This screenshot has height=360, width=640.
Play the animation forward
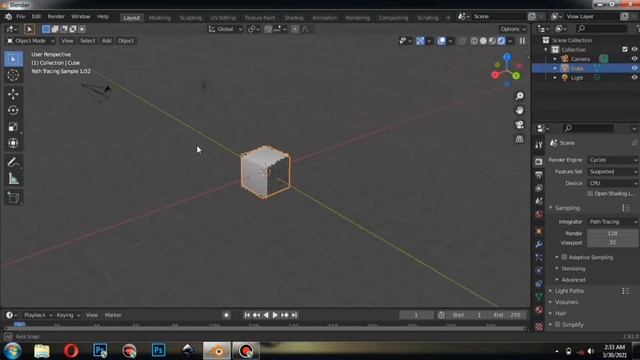[x=275, y=315]
